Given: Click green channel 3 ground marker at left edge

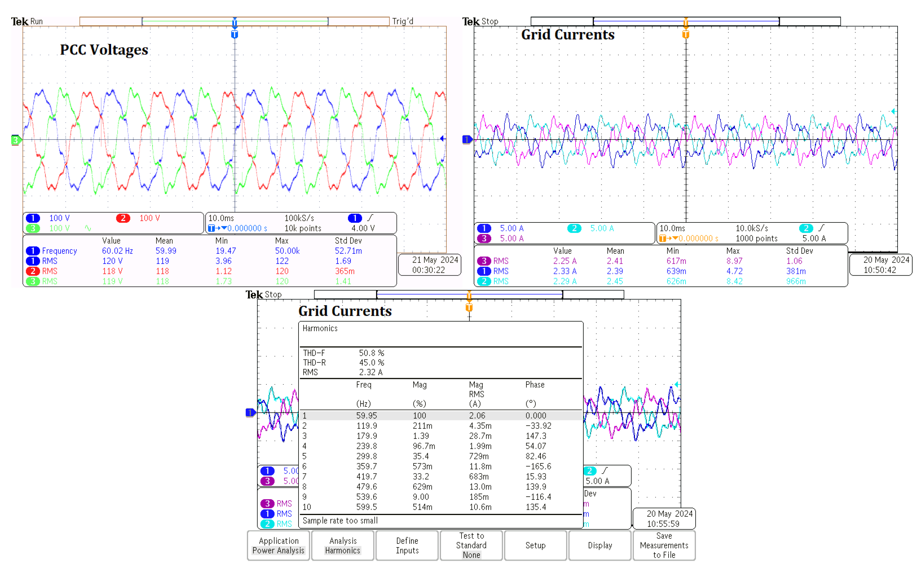Looking at the screenshot, I should (x=16, y=140).
